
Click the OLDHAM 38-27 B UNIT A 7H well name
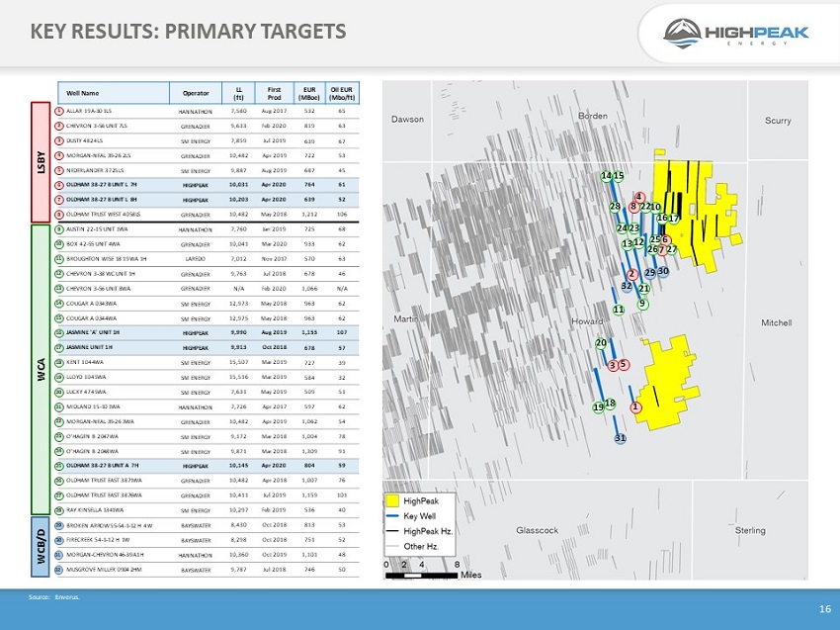pyautogui.click(x=102, y=466)
